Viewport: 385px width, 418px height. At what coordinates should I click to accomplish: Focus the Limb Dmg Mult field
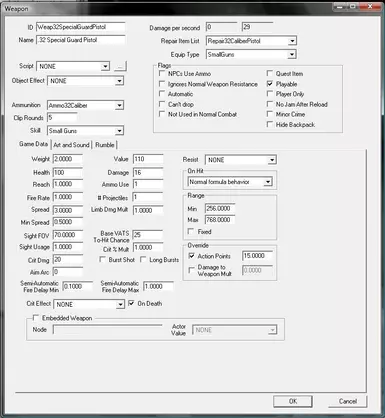point(148,210)
